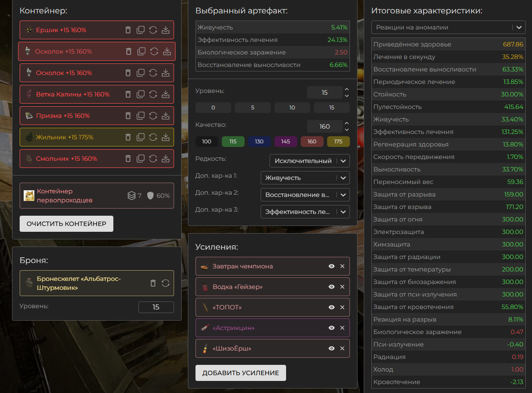The width and height of the screenshot is (532, 393).
Task: Duplicate the Ветка Калины artifact
Action: point(141,94)
